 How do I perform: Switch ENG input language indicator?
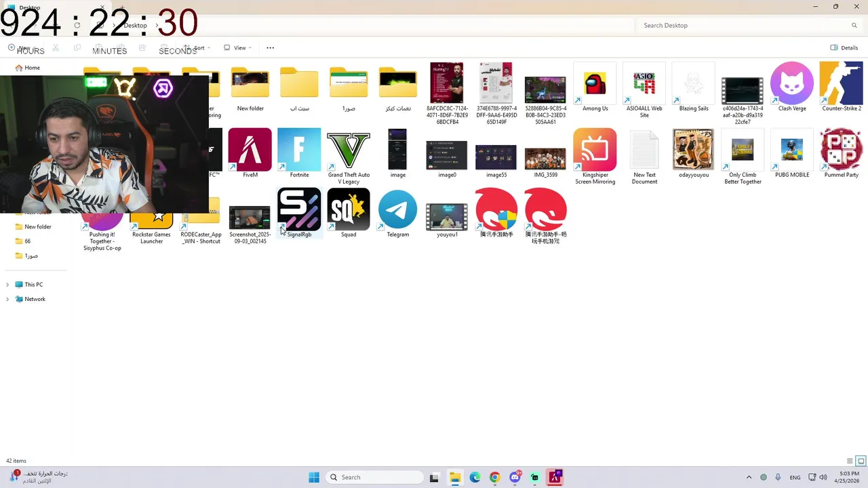(x=795, y=477)
